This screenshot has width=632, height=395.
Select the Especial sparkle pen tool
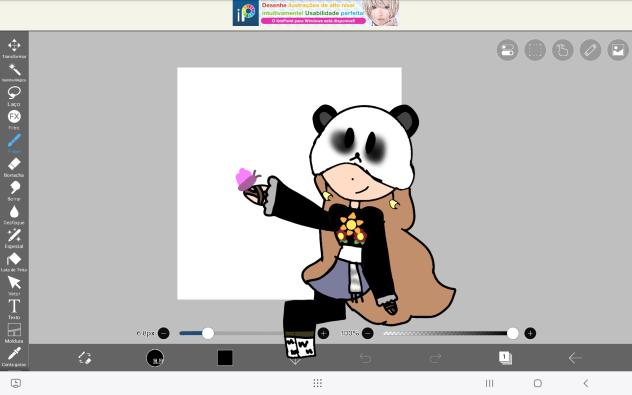coord(14,238)
